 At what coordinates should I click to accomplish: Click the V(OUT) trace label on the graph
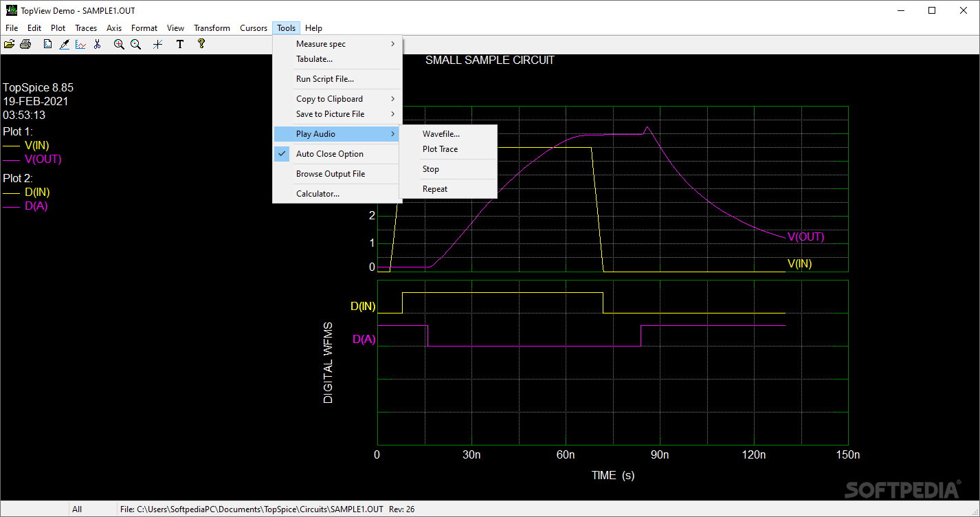806,237
